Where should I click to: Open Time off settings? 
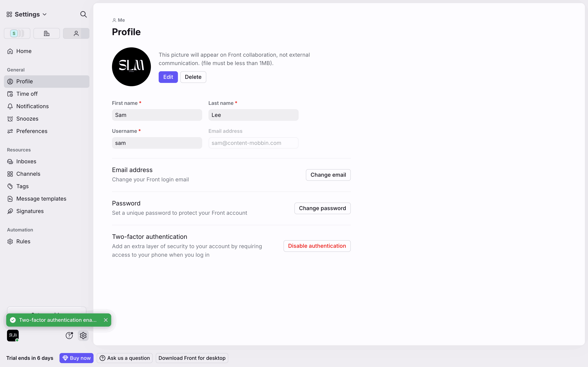27,94
